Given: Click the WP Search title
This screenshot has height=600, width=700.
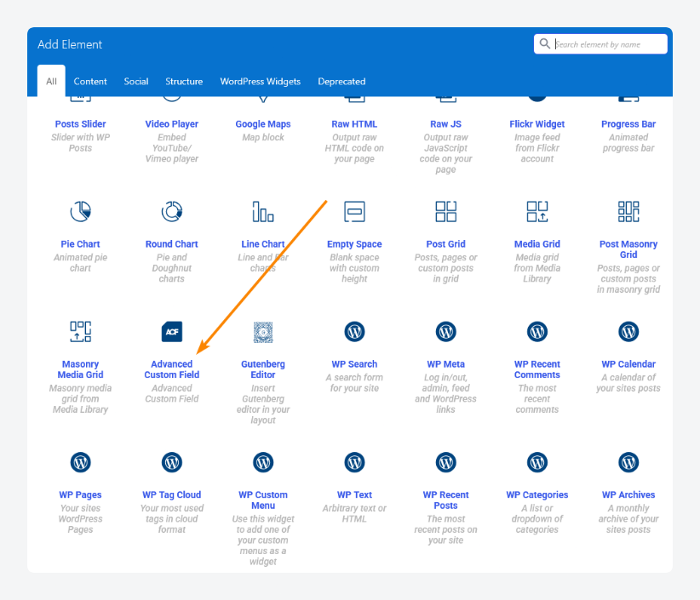Looking at the screenshot, I should pyautogui.click(x=354, y=364).
